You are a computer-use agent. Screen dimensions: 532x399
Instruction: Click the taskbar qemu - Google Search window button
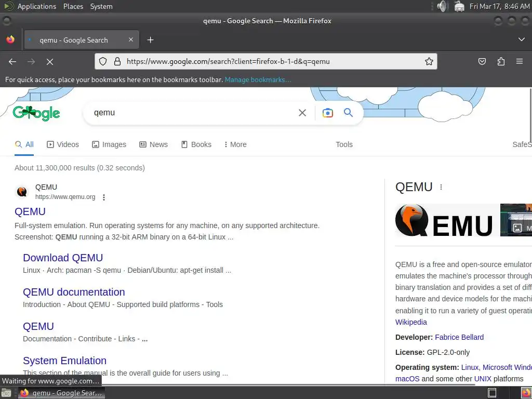[x=61, y=393]
